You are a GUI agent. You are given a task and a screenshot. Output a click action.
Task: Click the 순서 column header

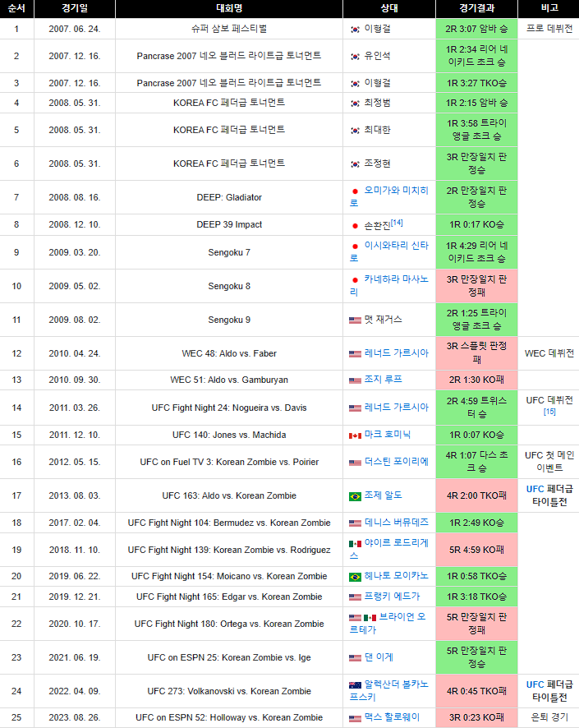point(16,8)
